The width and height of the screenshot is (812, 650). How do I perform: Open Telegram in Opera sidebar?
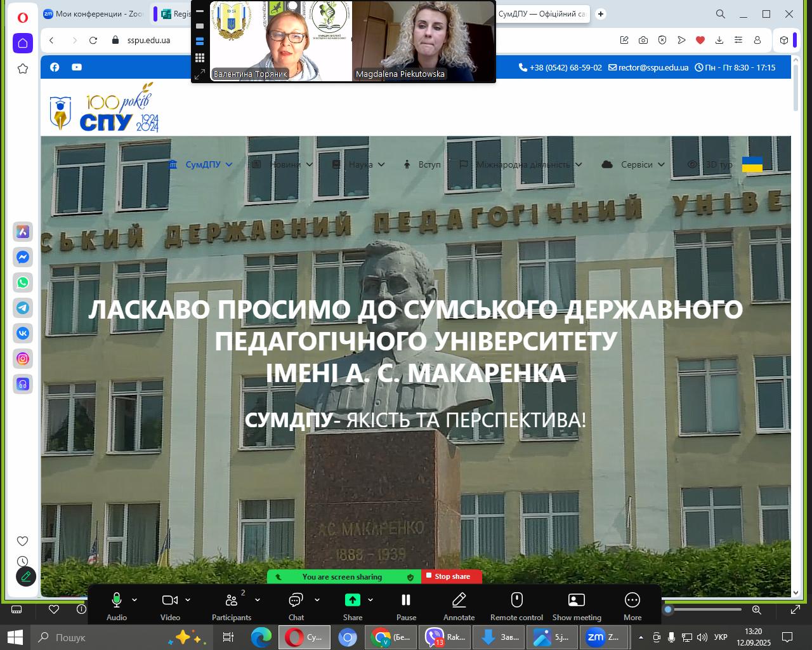[23, 308]
